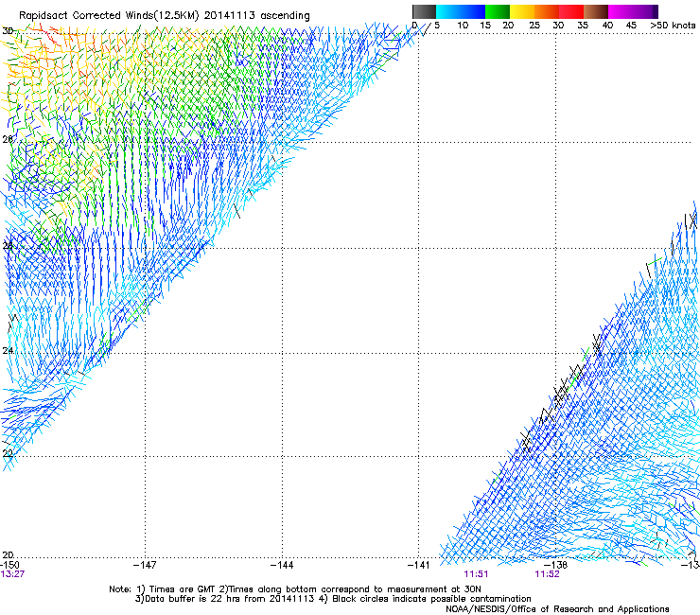Click the legend label '10'
Image resolution: width=700 pixels, height=615 pixels.
coord(463,26)
